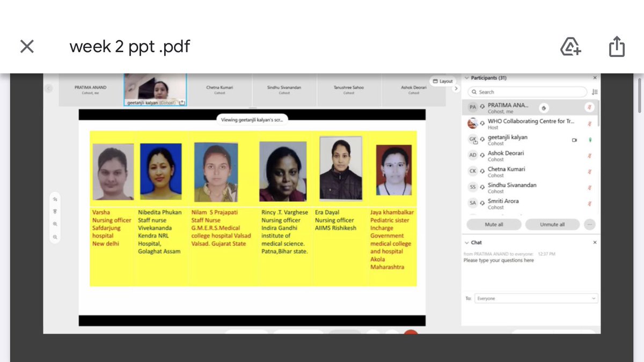Click chat message 'Please type your questions here'
644x362 pixels.
point(499,261)
